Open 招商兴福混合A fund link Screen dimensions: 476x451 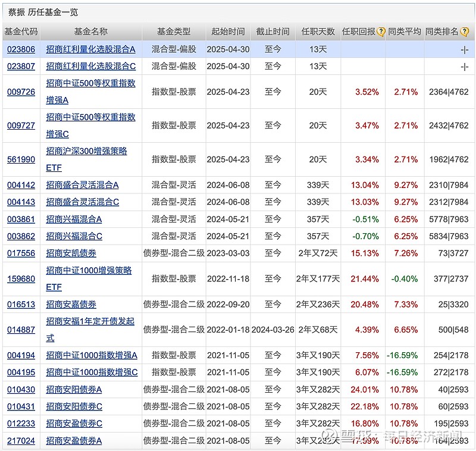[x=74, y=220]
